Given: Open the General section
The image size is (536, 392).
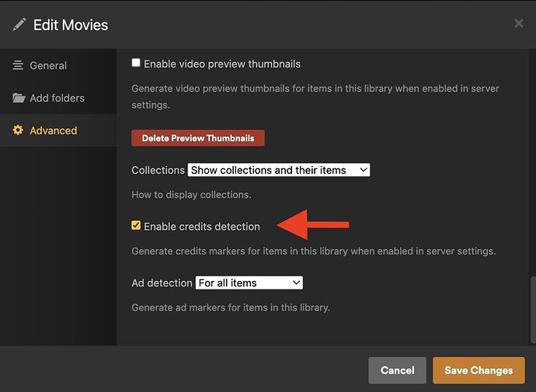Looking at the screenshot, I should [x=58, y=65].
